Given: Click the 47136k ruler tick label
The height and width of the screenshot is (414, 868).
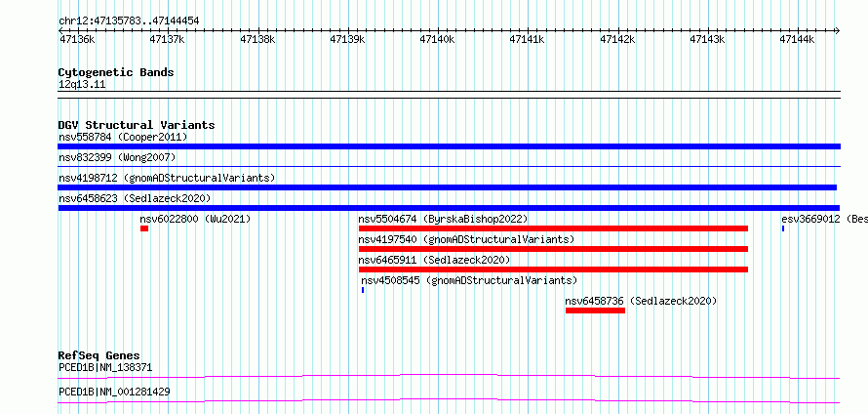Looking at the screenshot, I should (77, 39).
